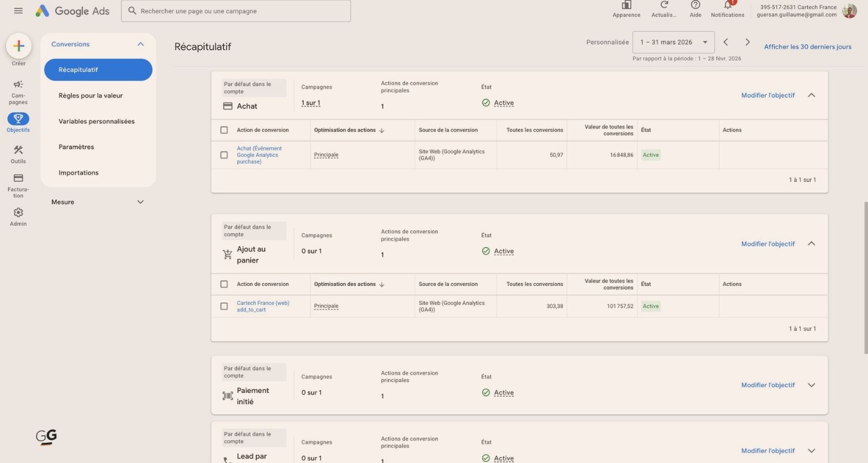Type a query in the campaign search field
This screenshot has height=463, width=868.
point(236,10)
